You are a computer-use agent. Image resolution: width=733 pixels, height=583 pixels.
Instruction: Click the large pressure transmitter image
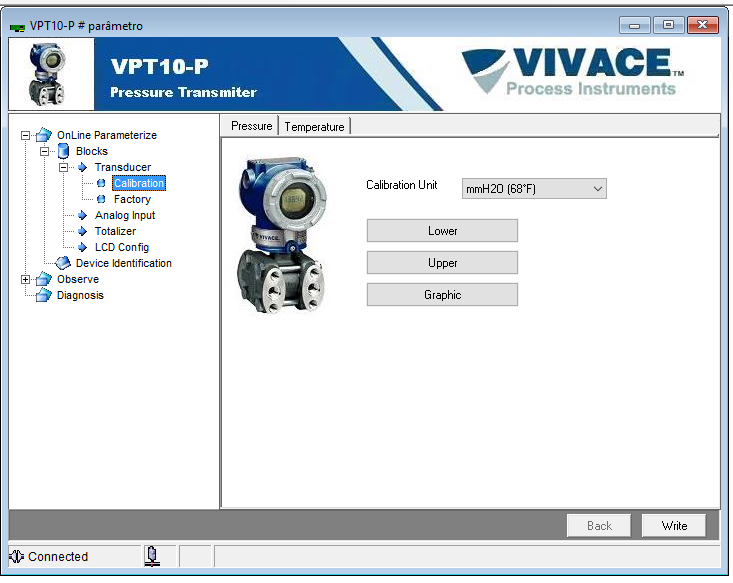(281, 235)
